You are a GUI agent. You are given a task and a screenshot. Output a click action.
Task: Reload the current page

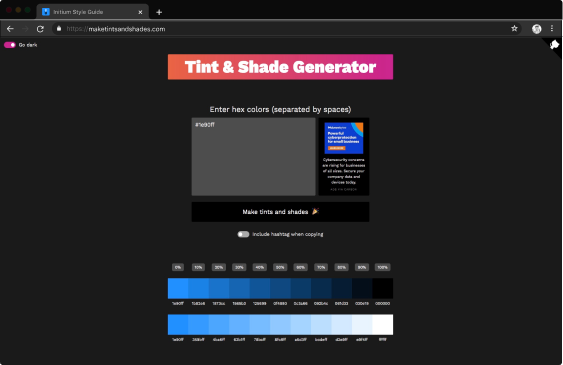point(40,29)
